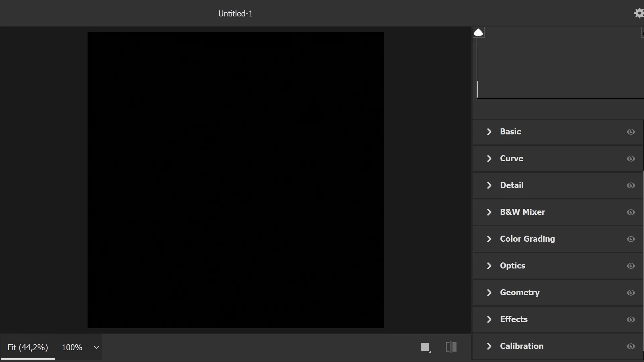Open the settings gear icon
The height and width of the screenshot is (362, 644).
639,13
